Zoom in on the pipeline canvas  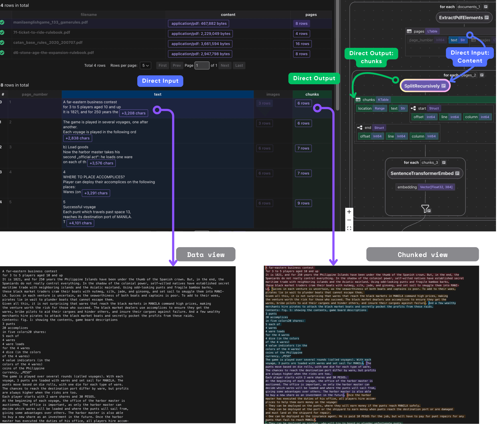point(349,212)
